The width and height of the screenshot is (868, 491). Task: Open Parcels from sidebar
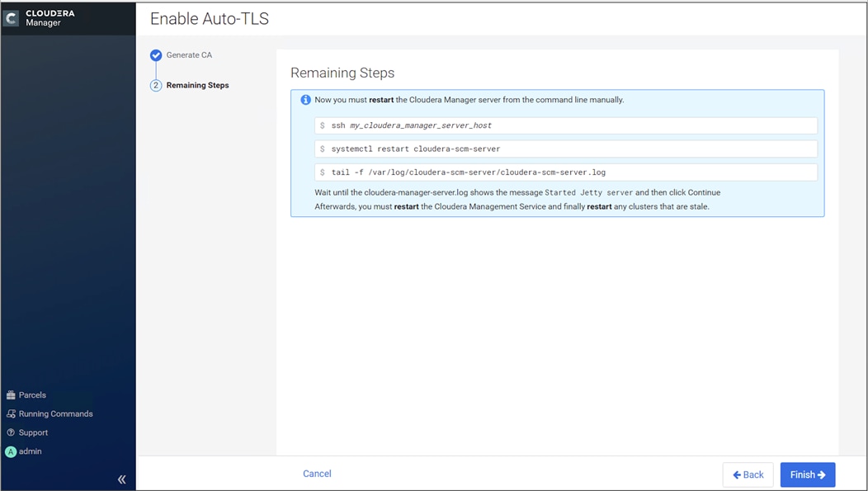point(32,395)
